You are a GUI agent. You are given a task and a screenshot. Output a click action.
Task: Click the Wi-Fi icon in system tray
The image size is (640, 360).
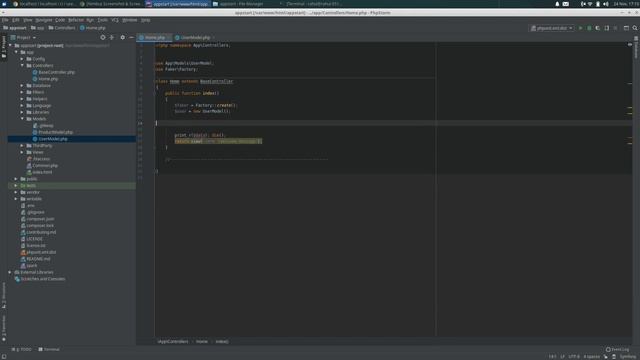tap(590, 4)
